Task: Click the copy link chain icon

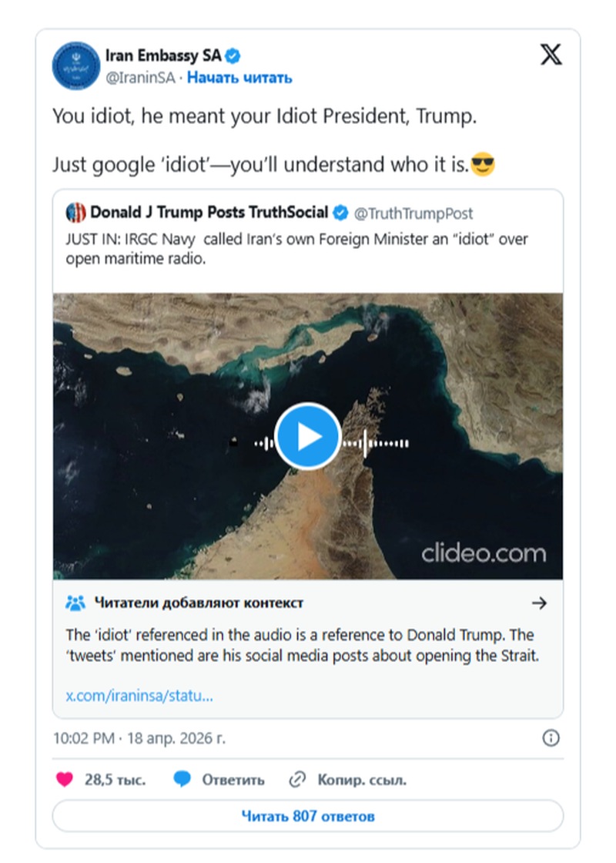Action: tap(297, 779)
